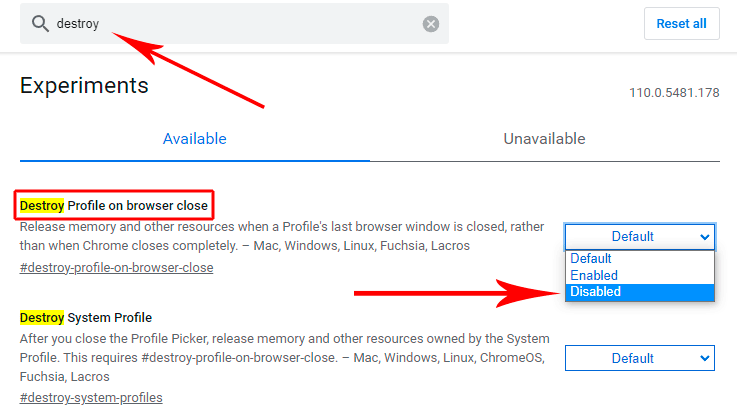Image resolution: width=737 pixels, height=411 pixels.
Task: Clear the search field with X icon
Action: (431, 24)
